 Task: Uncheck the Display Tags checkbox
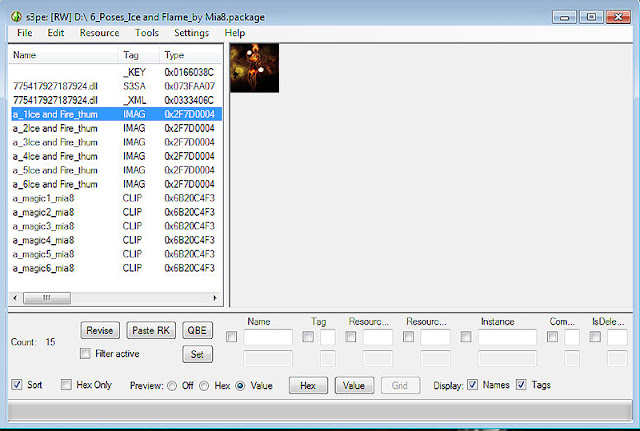[x=521, y=384]
